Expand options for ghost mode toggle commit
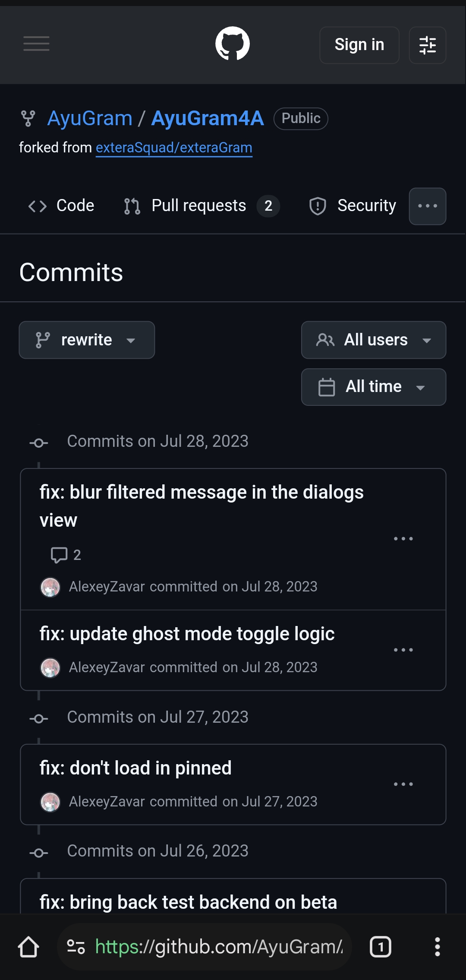466x980 pixels. click(403, 650)
